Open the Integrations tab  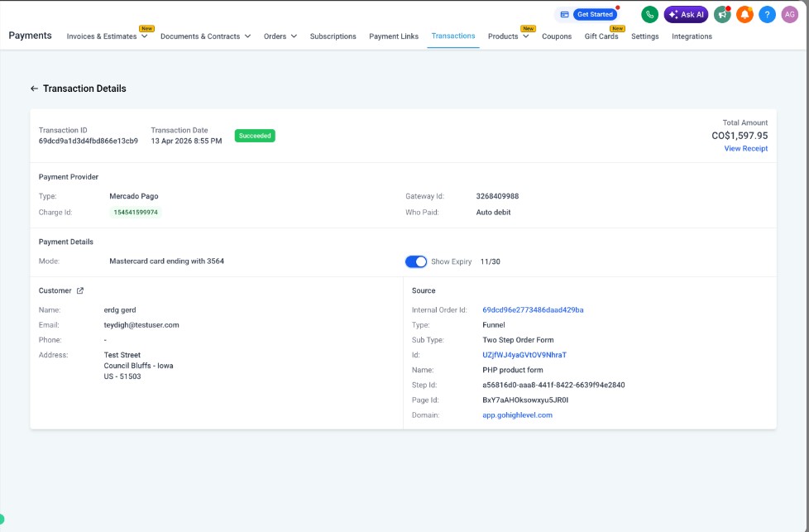[692, 36]
